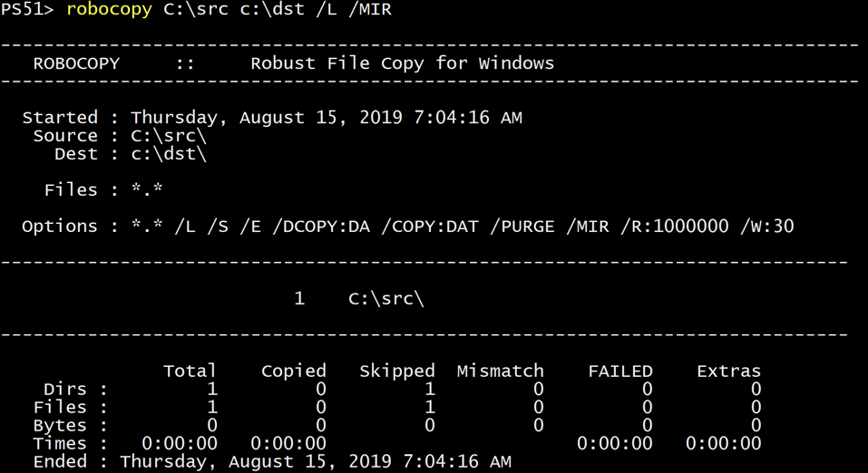Viewport: 868px width, 473px height.
Task: Click the PS51> prompt text
Action: coord(27,9)
